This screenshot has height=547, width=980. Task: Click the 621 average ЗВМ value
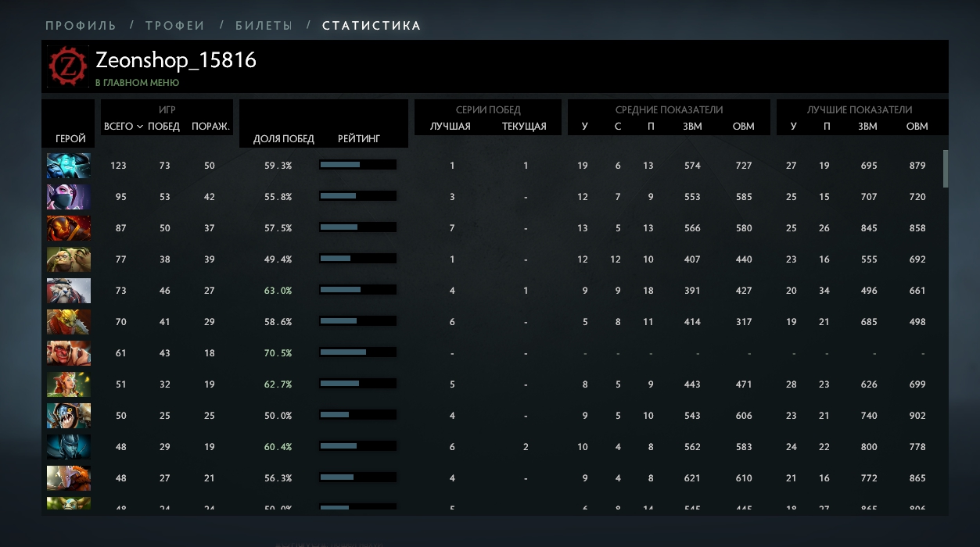coord(692,478)
